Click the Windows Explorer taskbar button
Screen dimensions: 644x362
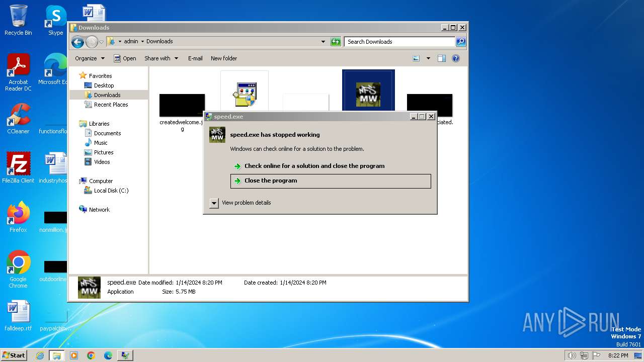pos(57,355)
